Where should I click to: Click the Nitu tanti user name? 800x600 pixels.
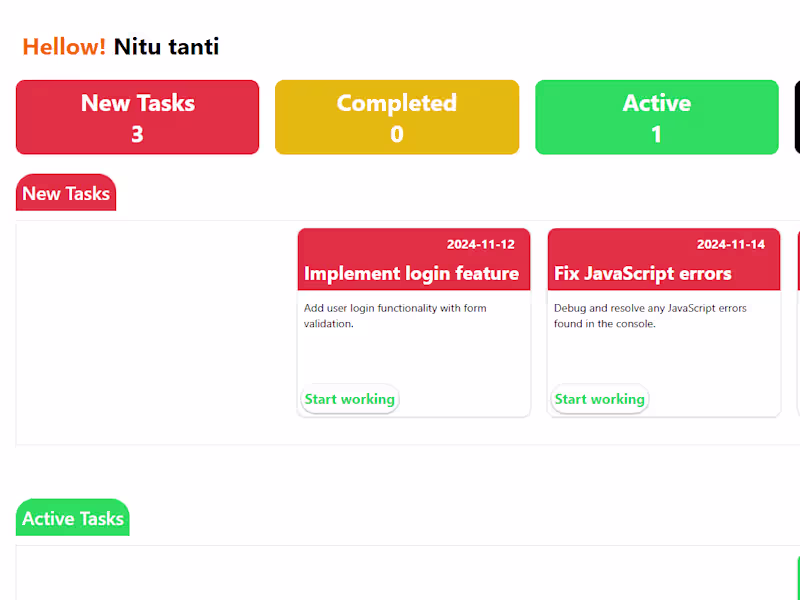[166, 46]
